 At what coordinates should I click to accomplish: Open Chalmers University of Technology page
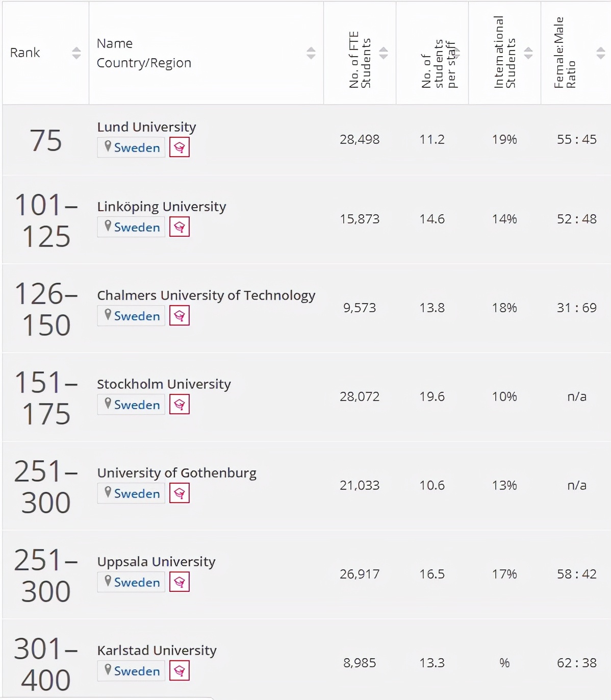[206, 295]
